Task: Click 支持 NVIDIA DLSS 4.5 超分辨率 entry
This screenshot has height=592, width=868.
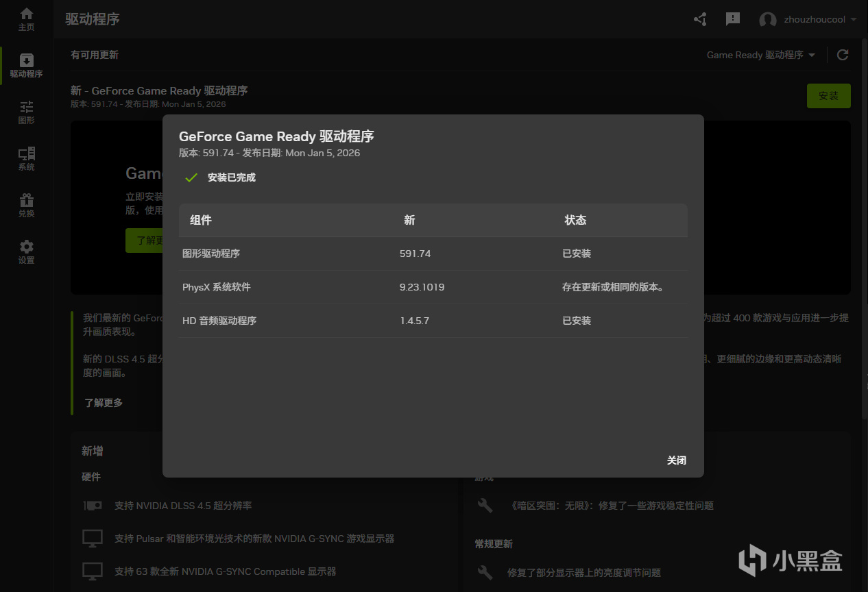Action: click(x=183, y=506)
